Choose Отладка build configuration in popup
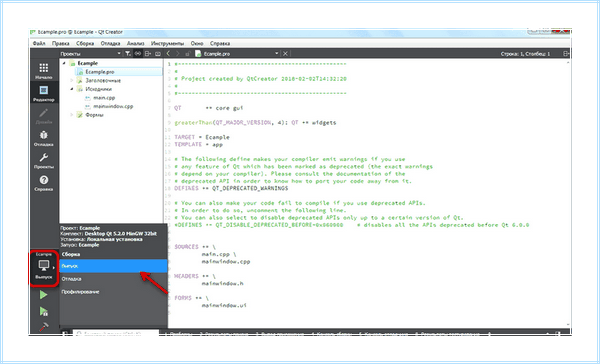 point(113,279)
